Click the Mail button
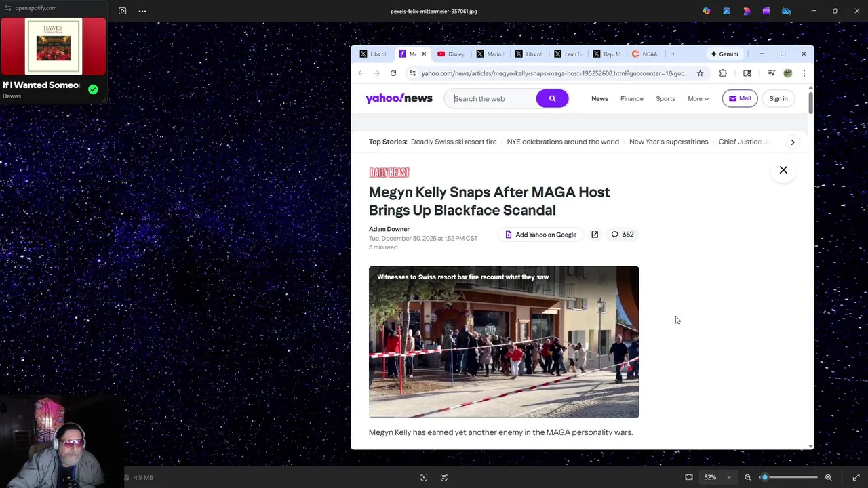The image size is (868, 488). [739, 99]
